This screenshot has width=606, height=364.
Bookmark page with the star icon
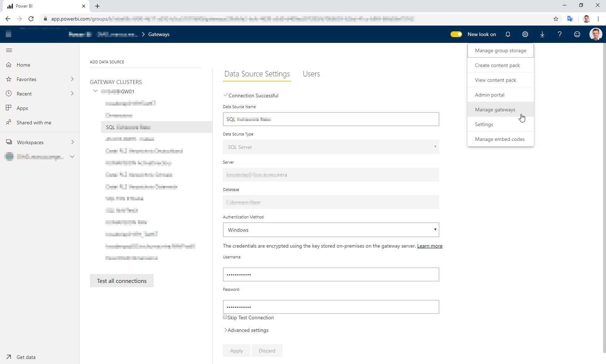click(556, 19)
